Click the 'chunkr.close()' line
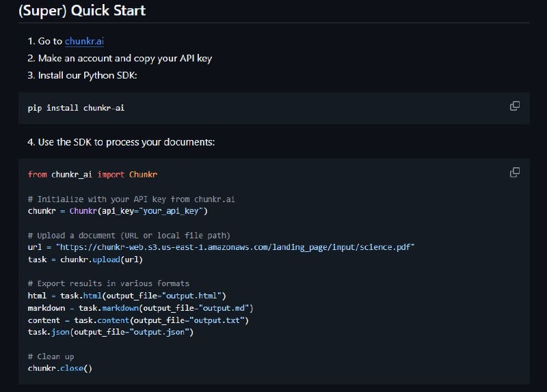Screen dimensions: 547x392 pos(60,368)
